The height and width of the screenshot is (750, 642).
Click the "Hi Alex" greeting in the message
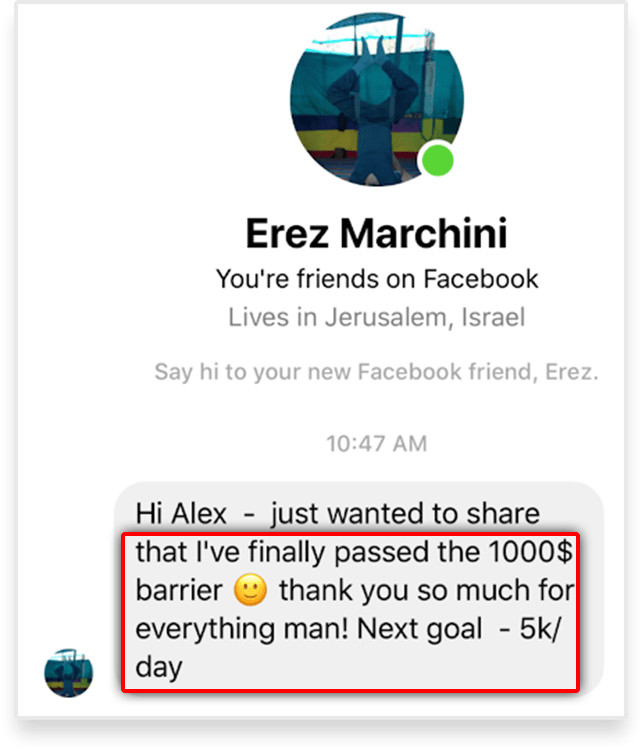click(x=181, y=514)
